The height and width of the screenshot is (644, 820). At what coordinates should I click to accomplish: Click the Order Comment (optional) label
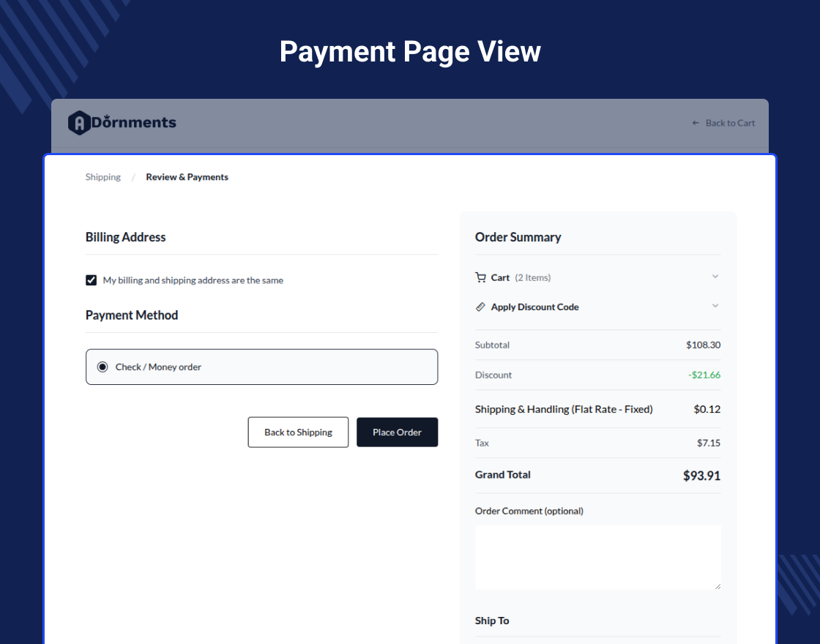[x=529, y=511]
